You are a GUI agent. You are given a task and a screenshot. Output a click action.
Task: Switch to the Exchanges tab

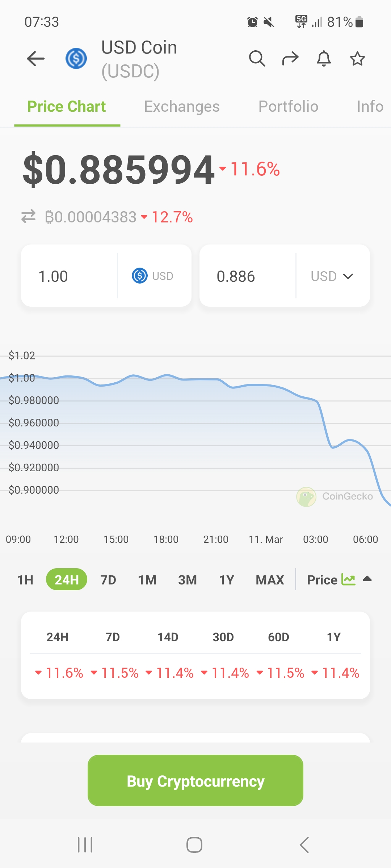point(182,107)
